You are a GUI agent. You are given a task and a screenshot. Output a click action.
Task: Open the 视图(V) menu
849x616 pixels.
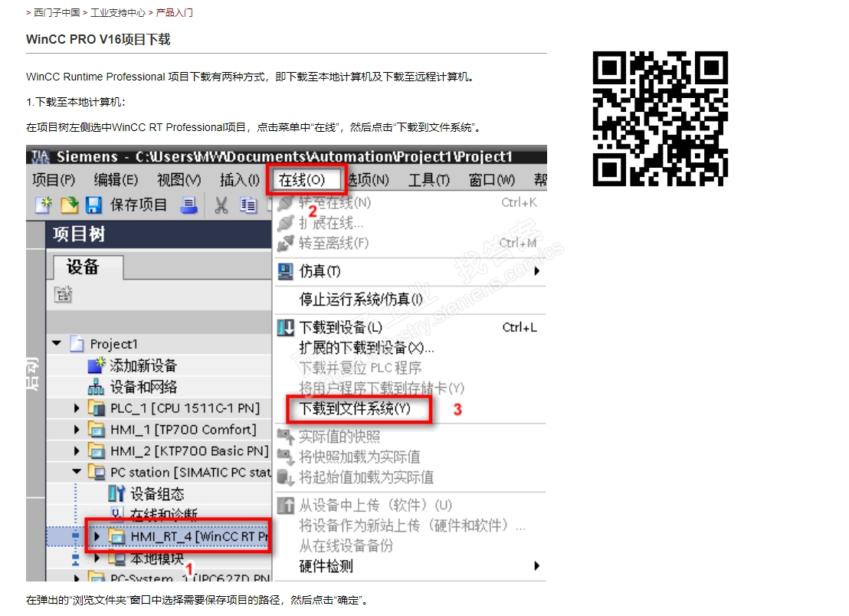(179, 180)
